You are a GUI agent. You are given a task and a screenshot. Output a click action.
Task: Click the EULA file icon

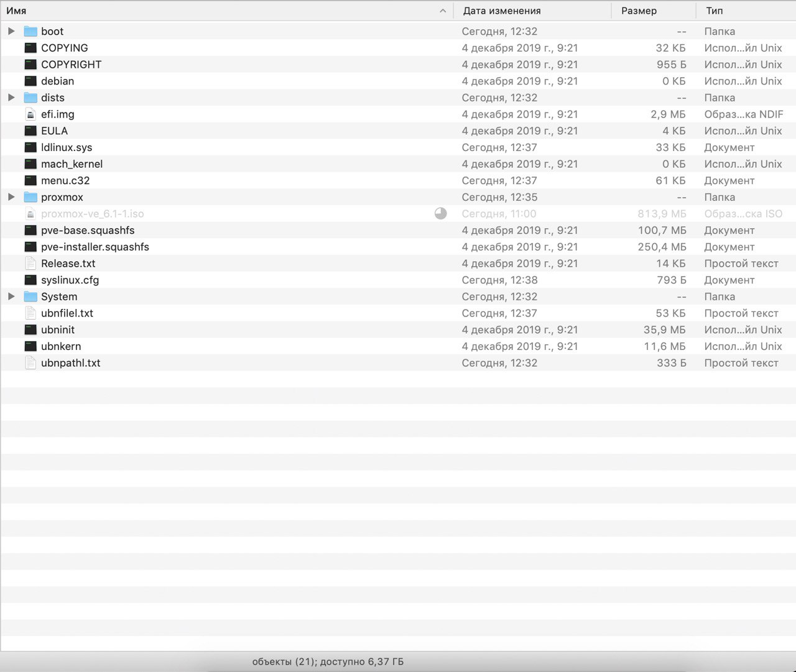tap(30, 131)
